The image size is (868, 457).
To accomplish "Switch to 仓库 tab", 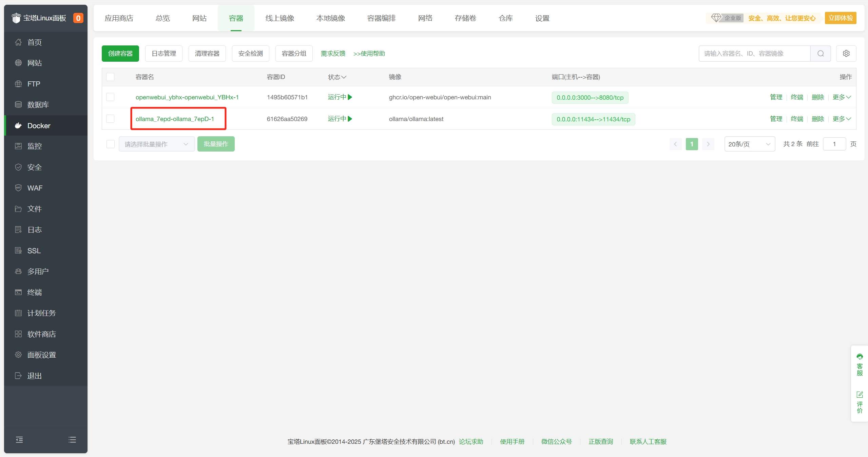I will (x=506, y=18).
